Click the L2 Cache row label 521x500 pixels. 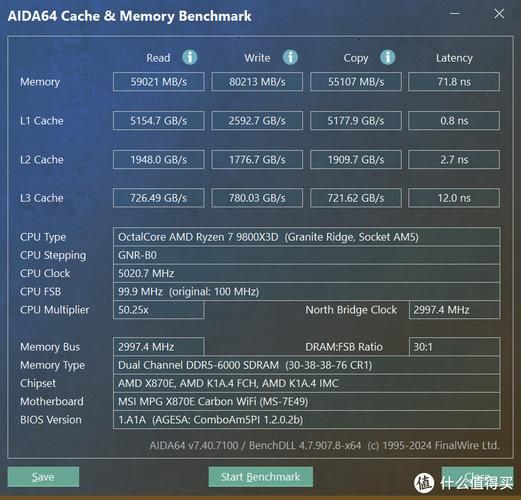tap(42, 160)
